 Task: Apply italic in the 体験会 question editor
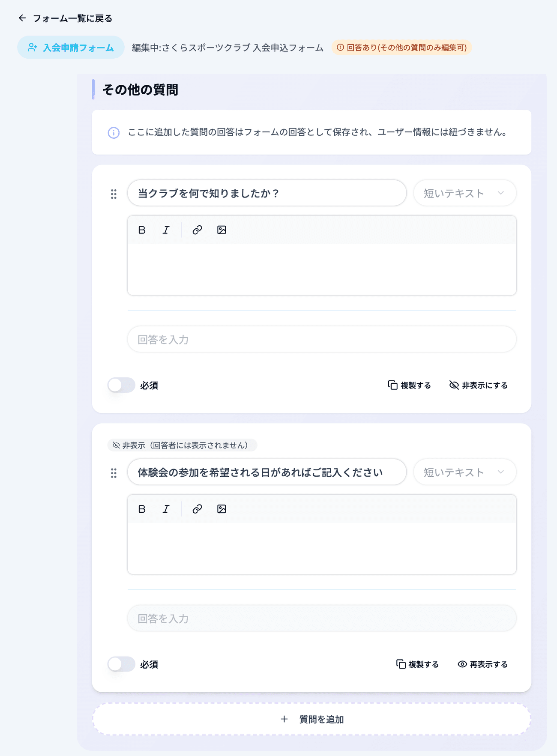point(166,509)
